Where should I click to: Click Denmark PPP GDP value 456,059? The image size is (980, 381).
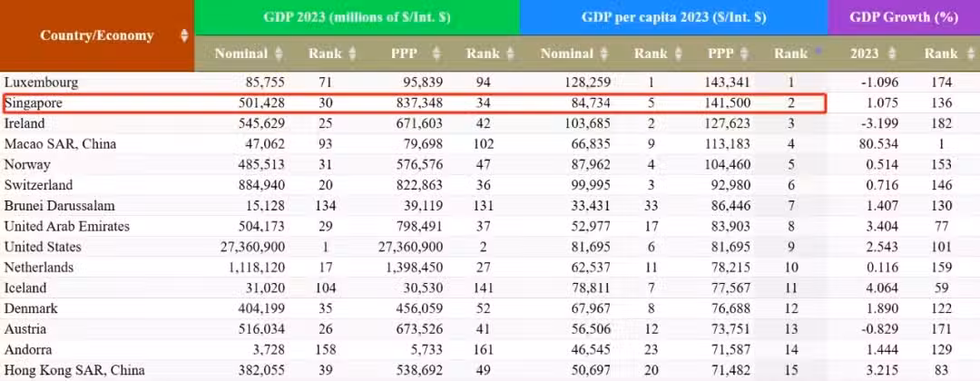pyautogui.click(x=420, y=308)
